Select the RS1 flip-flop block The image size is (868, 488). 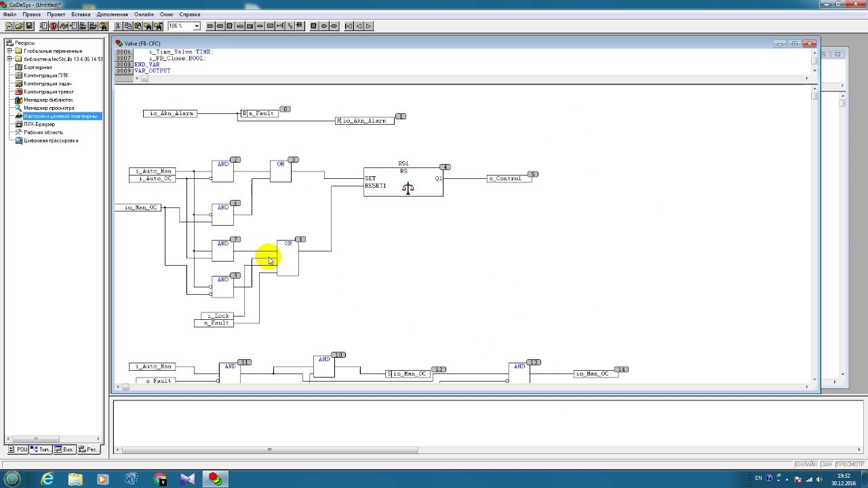403,182
